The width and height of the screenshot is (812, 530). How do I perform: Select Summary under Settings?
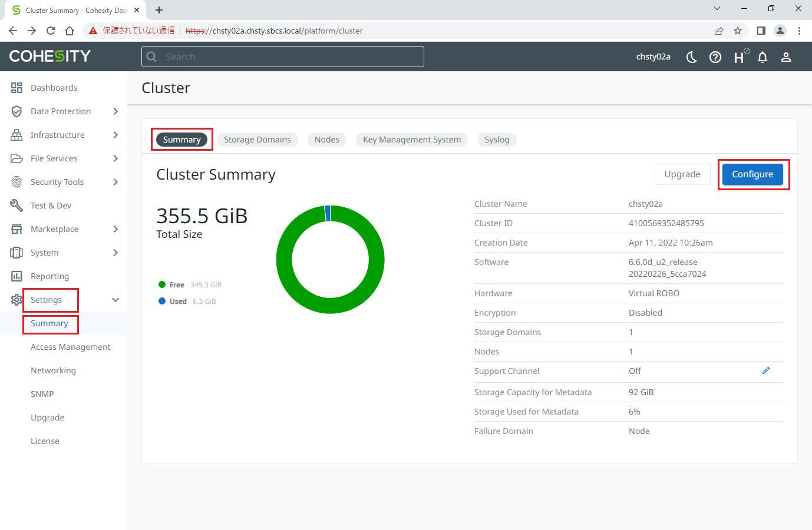(49, 323)
